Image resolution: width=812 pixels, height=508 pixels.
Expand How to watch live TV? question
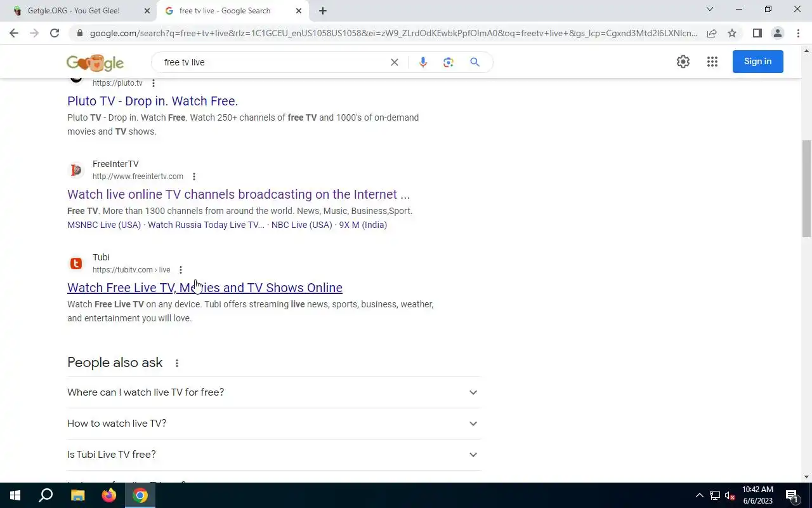(274, 424)
